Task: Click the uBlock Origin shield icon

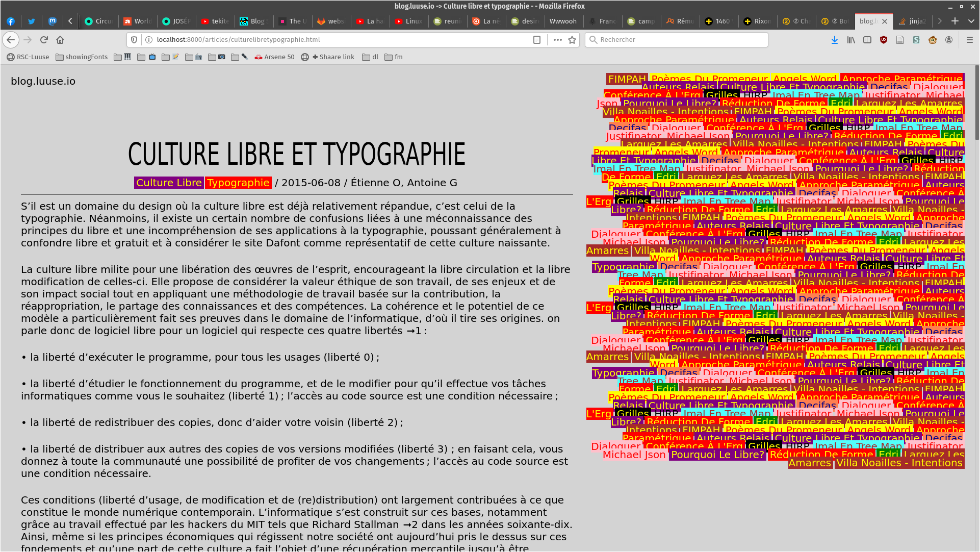Action: 884,40
